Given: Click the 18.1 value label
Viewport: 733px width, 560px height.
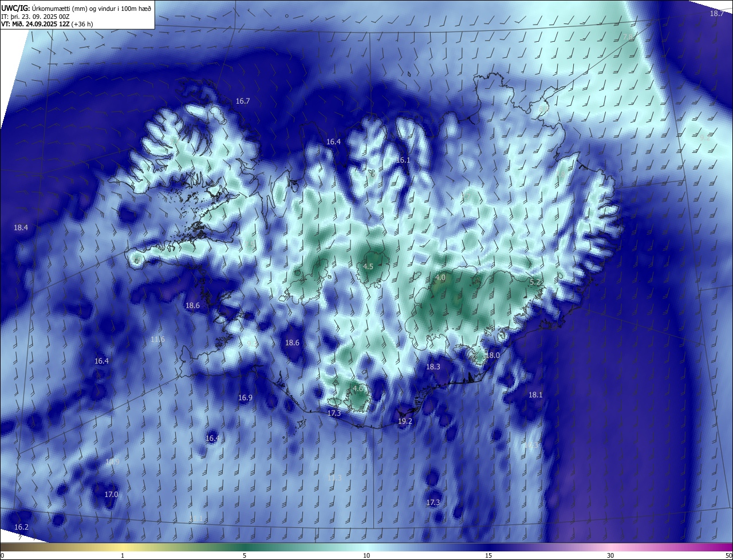Looking at the screenshot, I should pos(535,395).
